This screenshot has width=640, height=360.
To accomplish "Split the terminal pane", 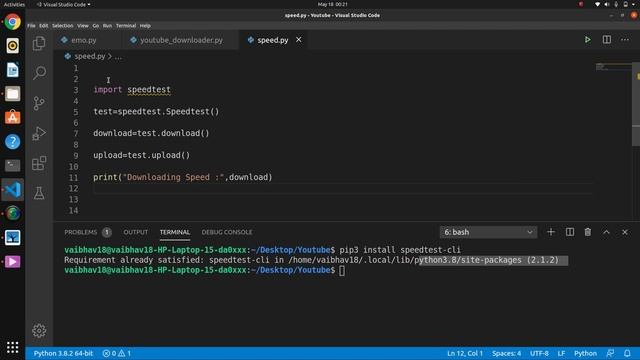I will click(x=570, y=232).
